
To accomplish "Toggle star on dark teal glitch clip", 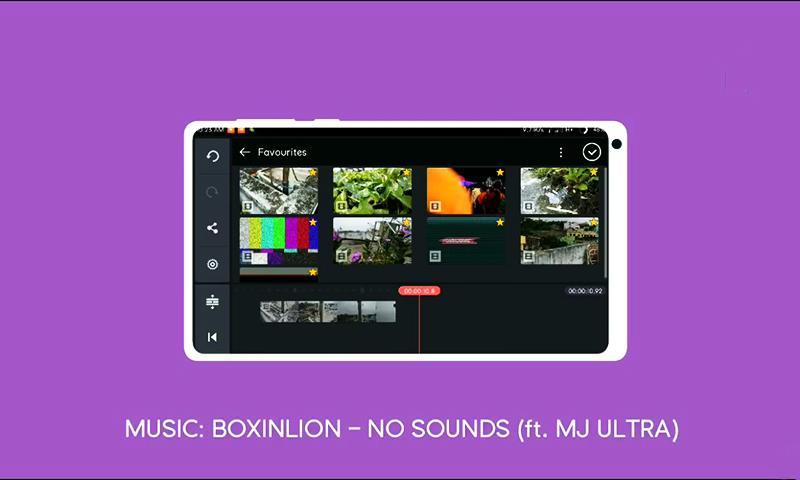I will tap(500, 222).
